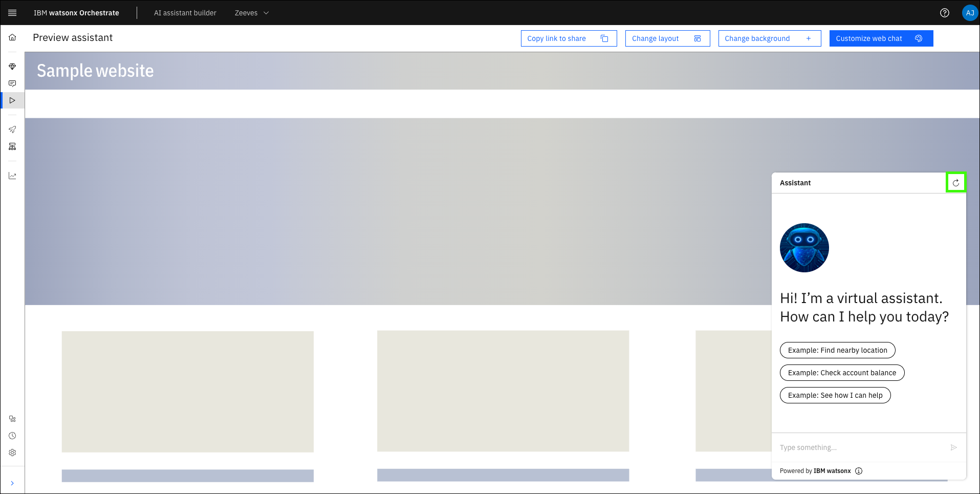The width and height of the screenshot is (980, 494).
Task: Open the clock icon in sidebar
Action: coord(12,436)
